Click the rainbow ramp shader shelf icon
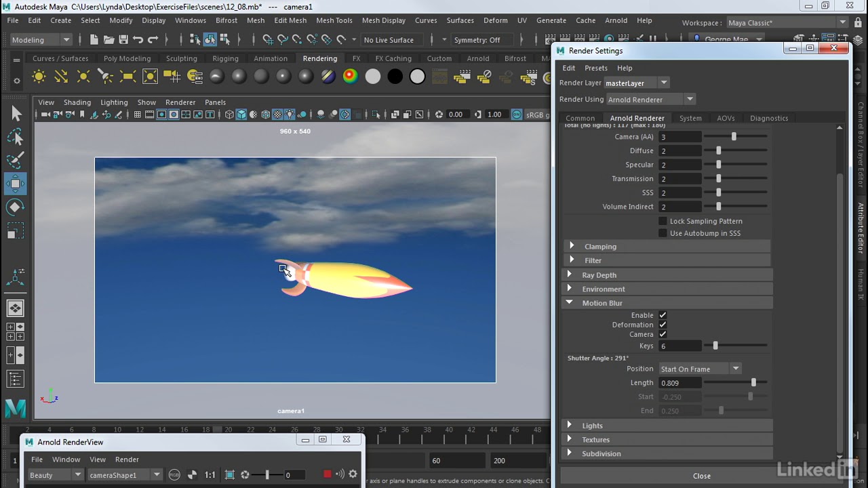Image resolution: width=868 pixels, height=488 pixels. point(351,77)
